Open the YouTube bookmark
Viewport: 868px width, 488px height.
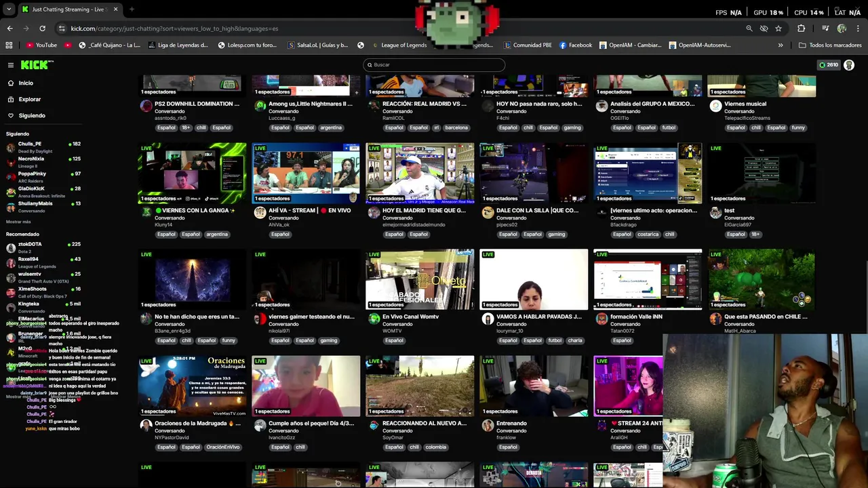tap(42, 45)
